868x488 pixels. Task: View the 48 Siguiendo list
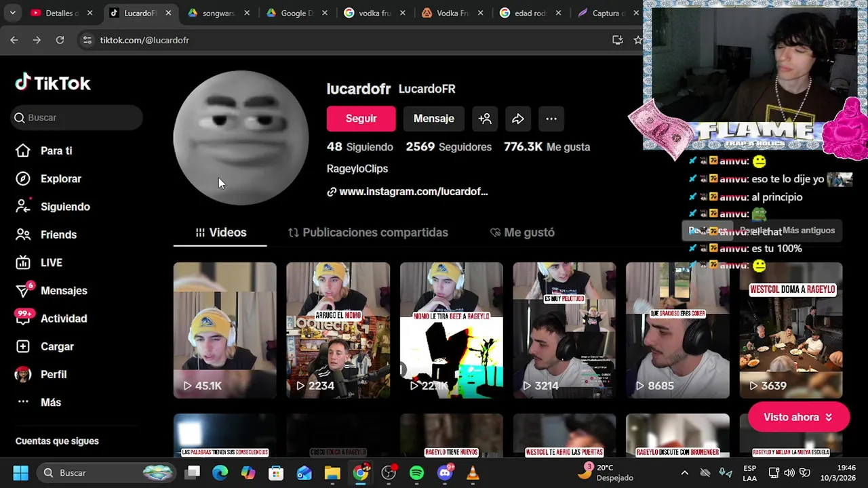(360, 147)
